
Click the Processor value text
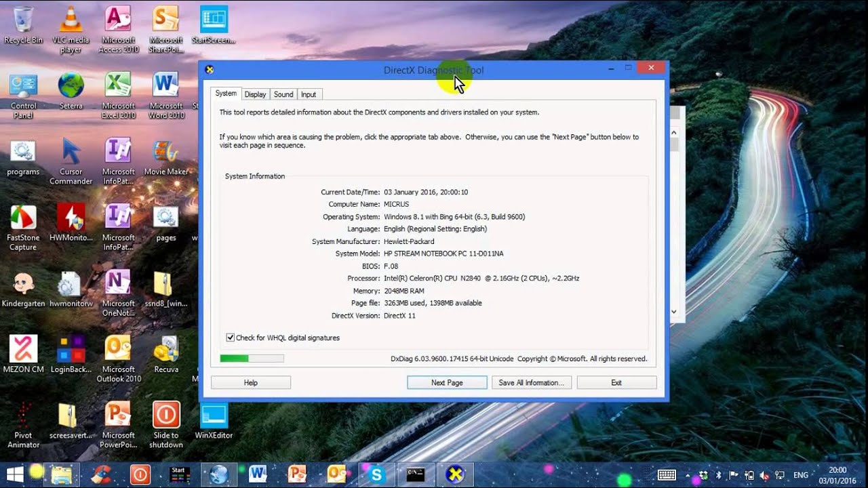pos(481,278)
